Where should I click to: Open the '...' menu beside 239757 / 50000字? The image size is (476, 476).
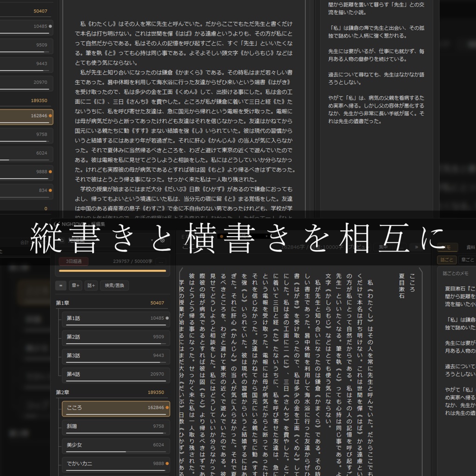tap(161, 261)
